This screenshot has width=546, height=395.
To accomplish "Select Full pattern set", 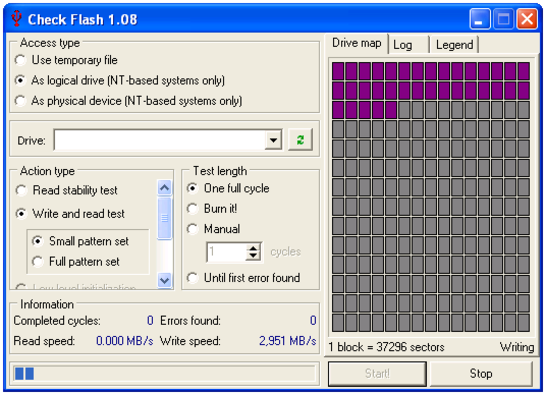I will pos(76,262).
